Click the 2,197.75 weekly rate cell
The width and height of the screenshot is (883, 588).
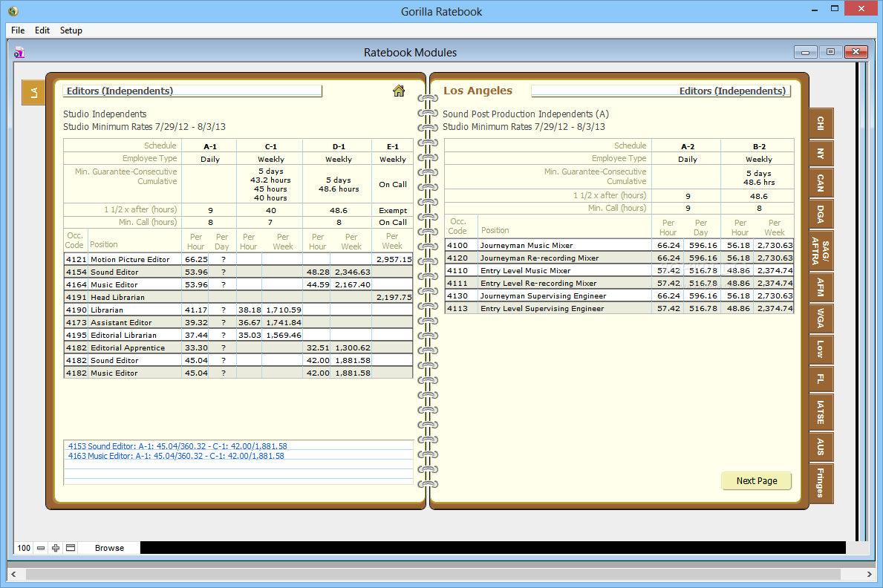tap(393, 298)
